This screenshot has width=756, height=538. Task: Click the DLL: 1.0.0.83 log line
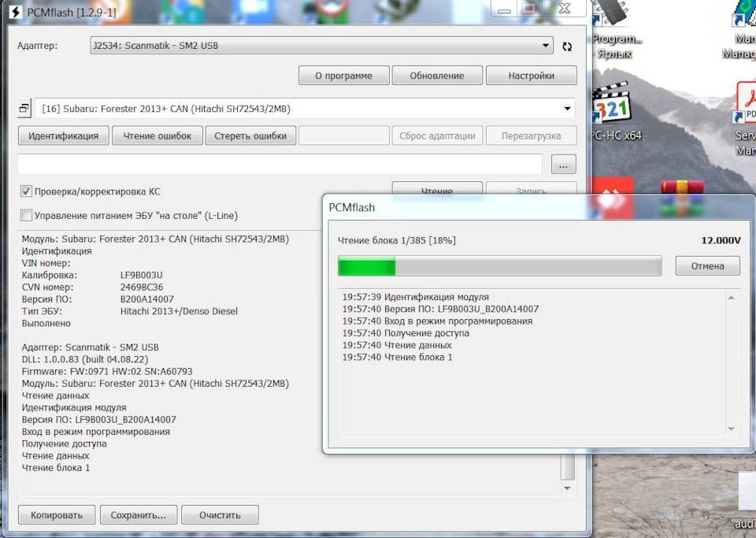click(x=85, y=360)
